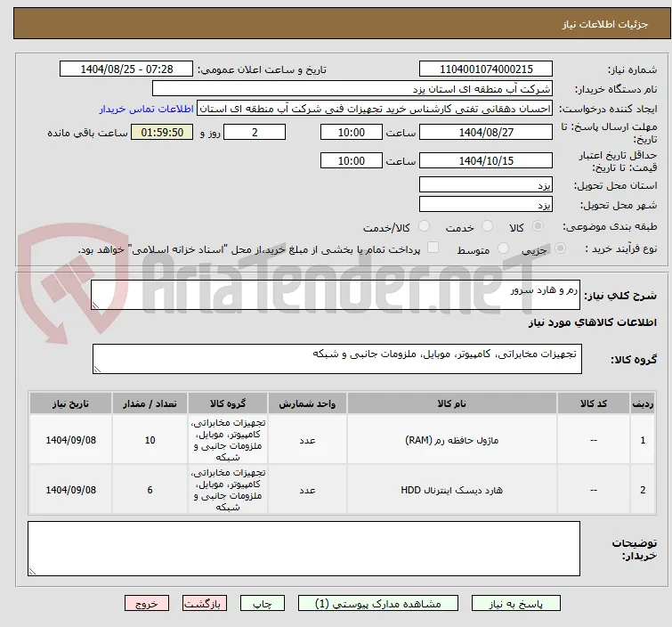Click the resize handle of the description box
Image resolution: width=672 pixels, height=627 pixels.
click(95, 305)
